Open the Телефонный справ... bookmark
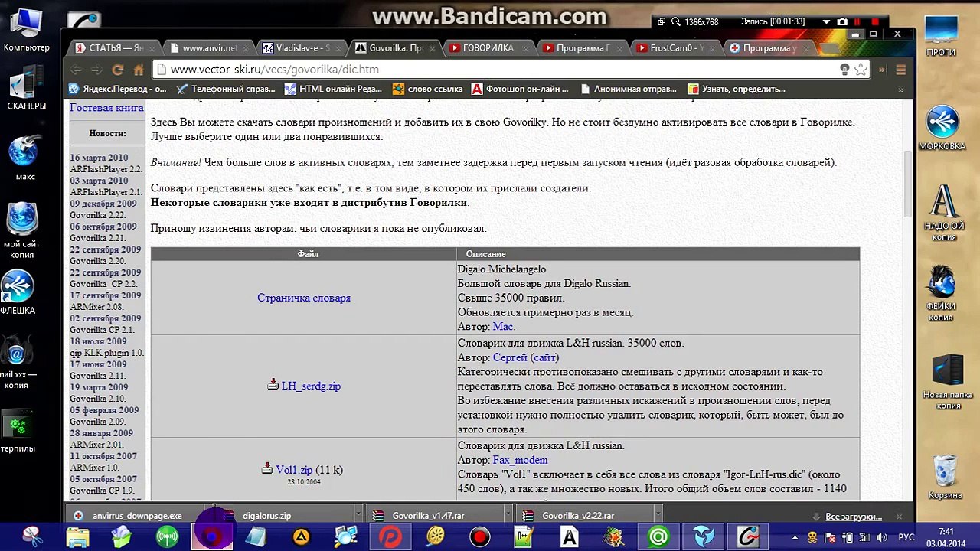This screenshot has height=551, width=980. tap(227, 89)
